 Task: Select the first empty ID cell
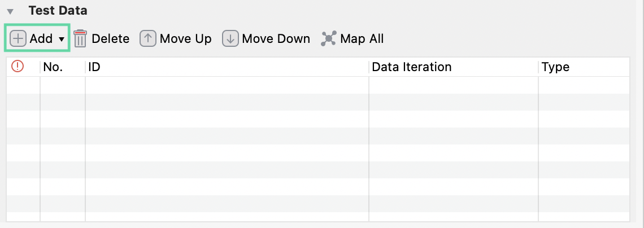pyautogui.click(x=226, y=85)
